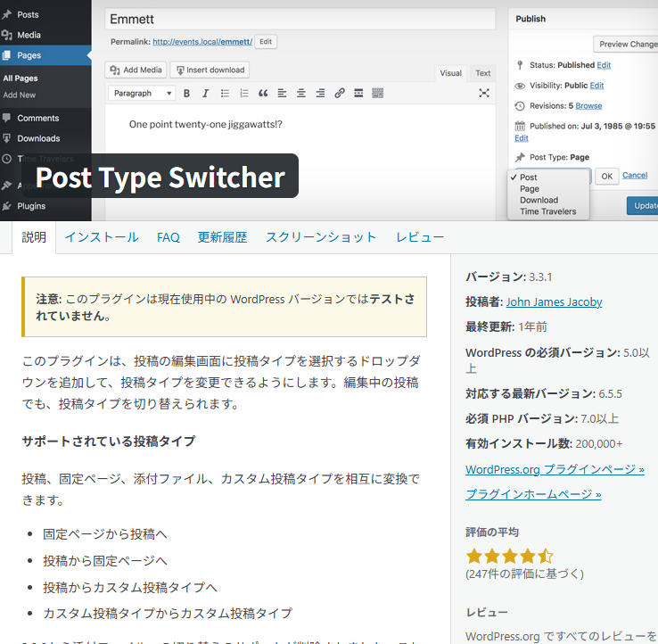658x644 pixels.
Task: Click the Emmett title input field
Action: click(x=300, y=19)
